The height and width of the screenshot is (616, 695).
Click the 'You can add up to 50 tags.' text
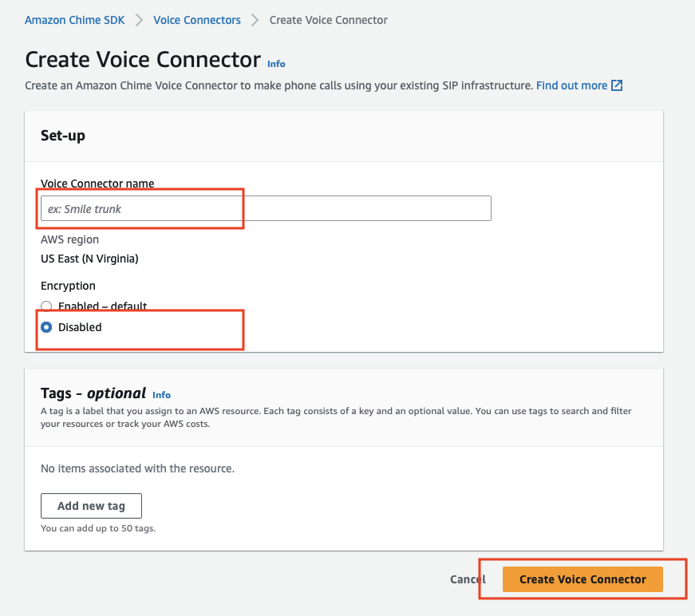point(98,528)
